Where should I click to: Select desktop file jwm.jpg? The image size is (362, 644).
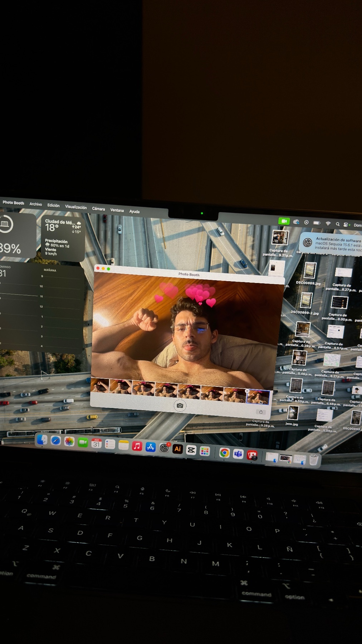293,413
